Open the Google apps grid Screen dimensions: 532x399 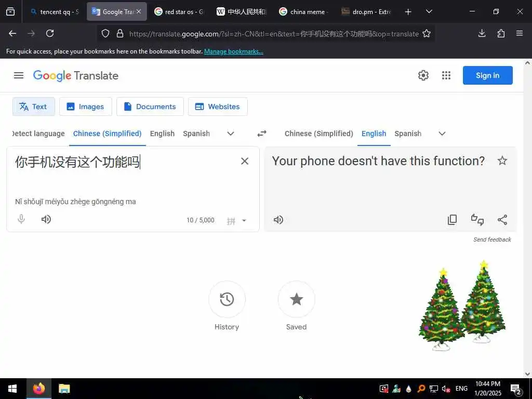(x=446, y=75)
